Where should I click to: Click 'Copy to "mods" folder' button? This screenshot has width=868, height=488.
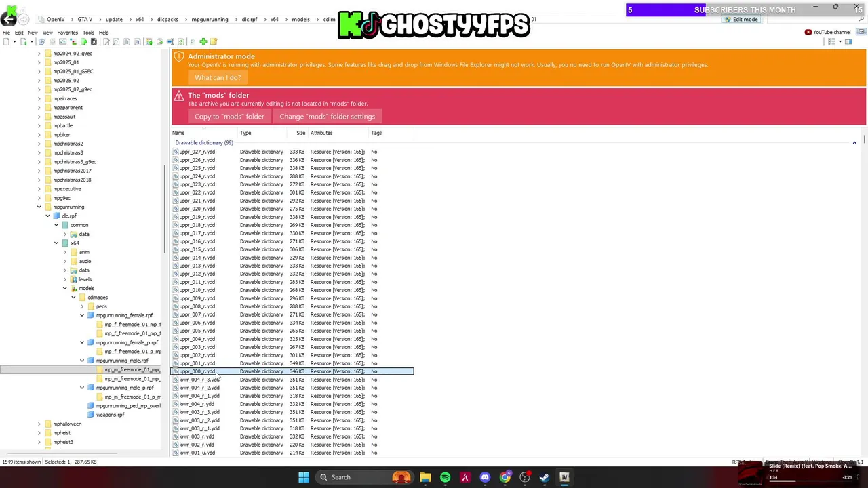pyautogui.click(x=229, y=117)
